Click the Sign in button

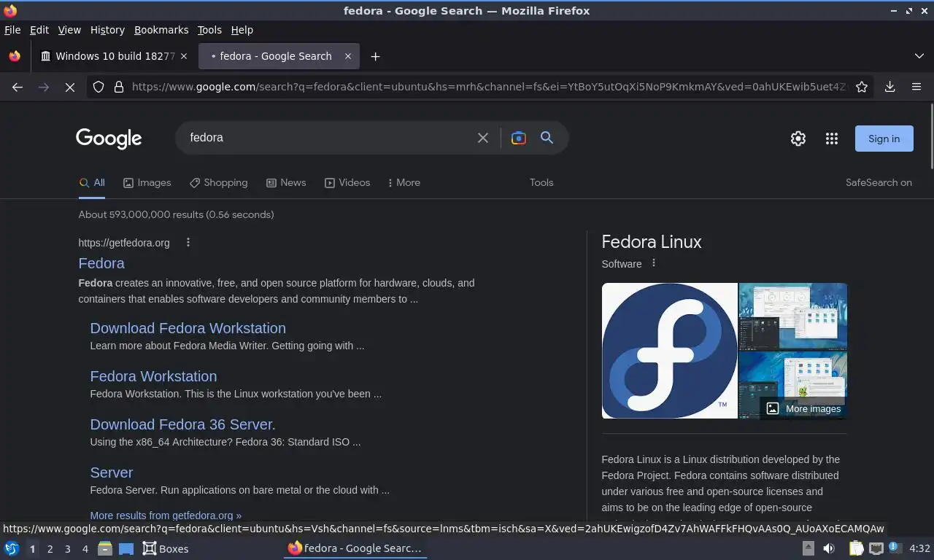click(x=884, y=139)
